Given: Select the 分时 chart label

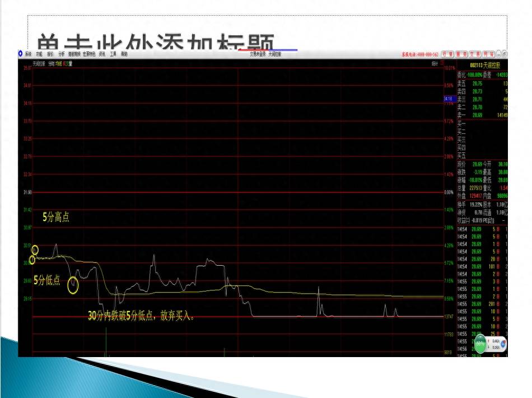Looking at the screenshot, I should point(51,63).
